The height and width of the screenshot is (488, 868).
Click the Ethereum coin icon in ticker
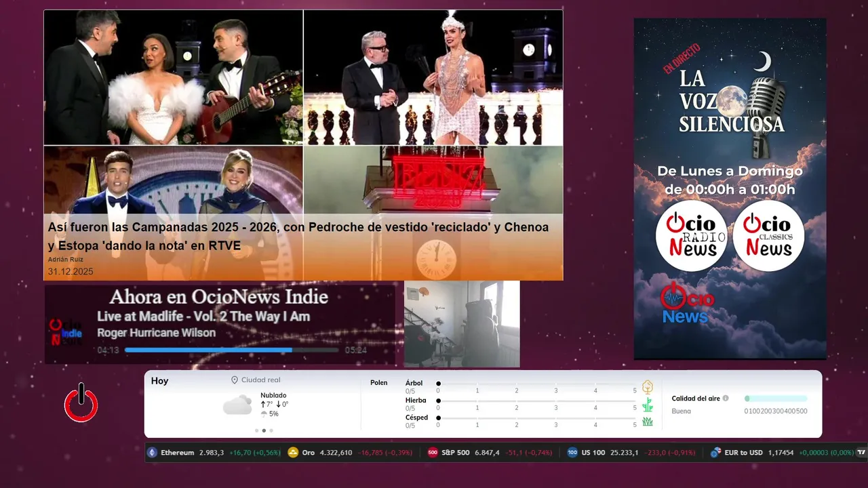pos(152,453)
